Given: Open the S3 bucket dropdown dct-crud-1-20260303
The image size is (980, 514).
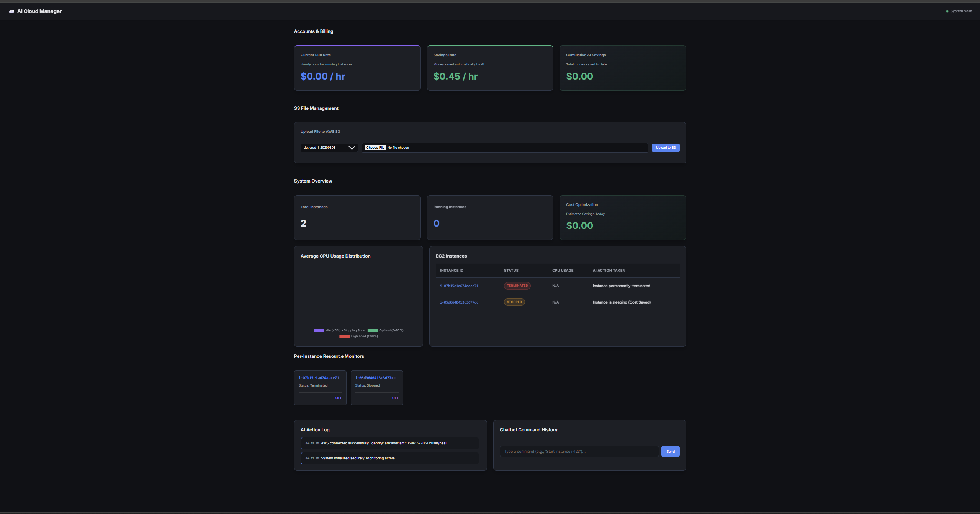Looking at the screenshot, I should click(325, 148).
